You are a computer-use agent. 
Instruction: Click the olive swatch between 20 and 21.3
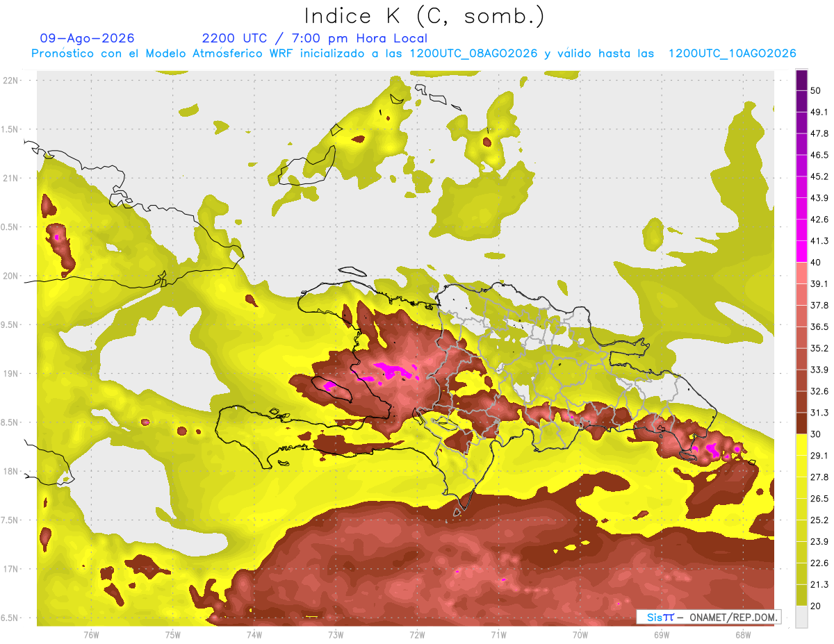[x=801, y=595]
